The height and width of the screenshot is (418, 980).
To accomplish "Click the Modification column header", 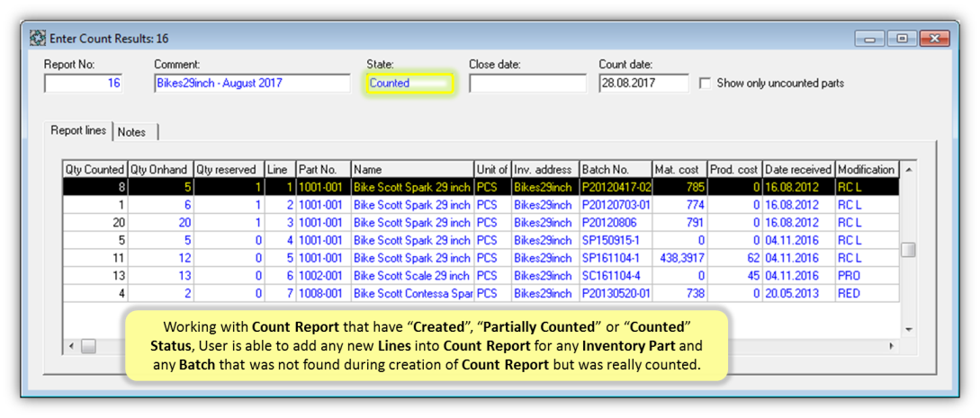I will (x=867, y=169).
